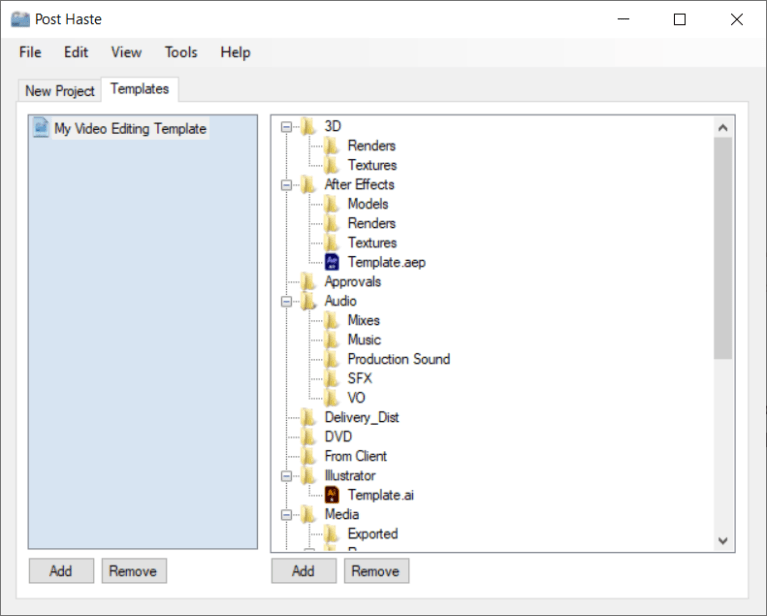
Task: Click the After Effects Template.aep file icon
Action: tap(333, 262)
